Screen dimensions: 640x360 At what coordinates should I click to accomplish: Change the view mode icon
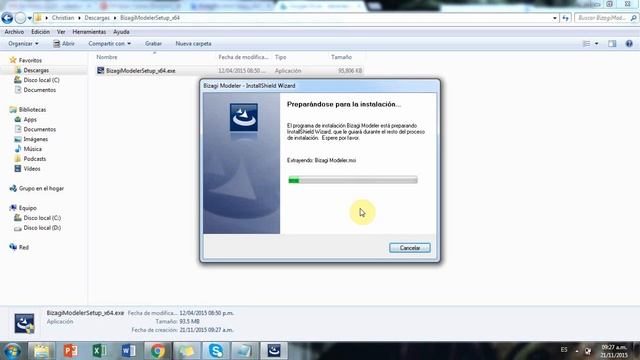click(x=586, y=43)
